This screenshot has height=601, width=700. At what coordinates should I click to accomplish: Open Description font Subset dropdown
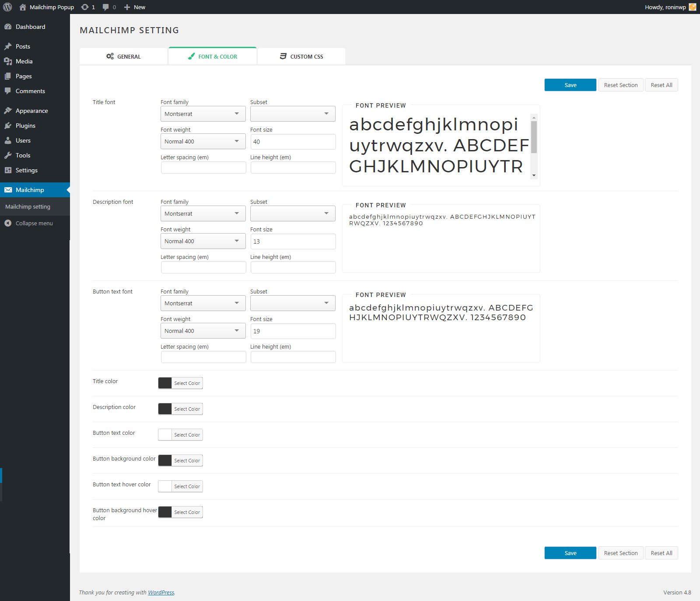pos(293,213)
